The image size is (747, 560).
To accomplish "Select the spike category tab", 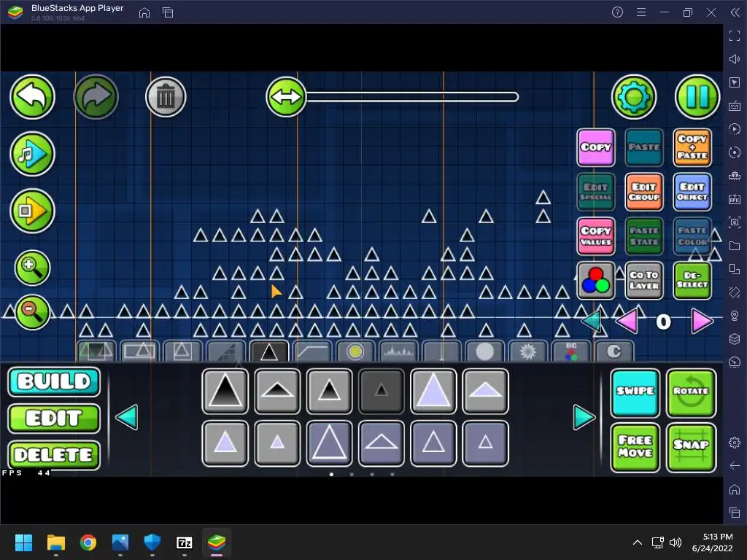I will 269,351.
